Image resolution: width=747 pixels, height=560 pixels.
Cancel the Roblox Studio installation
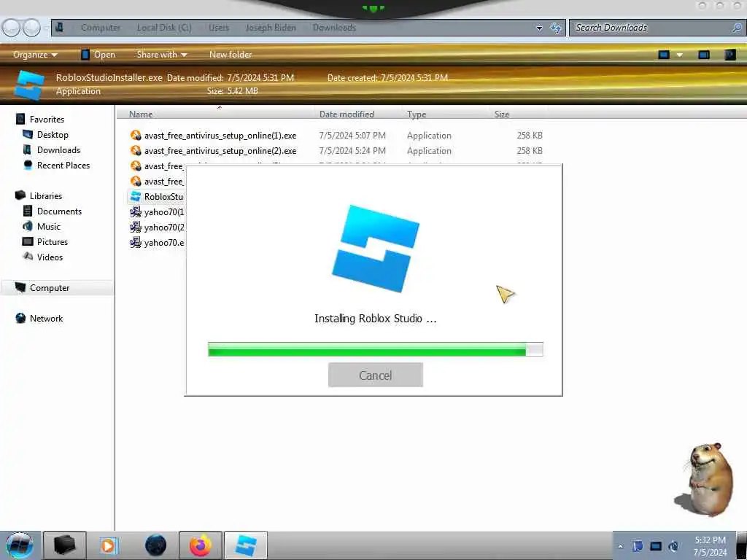376,376
